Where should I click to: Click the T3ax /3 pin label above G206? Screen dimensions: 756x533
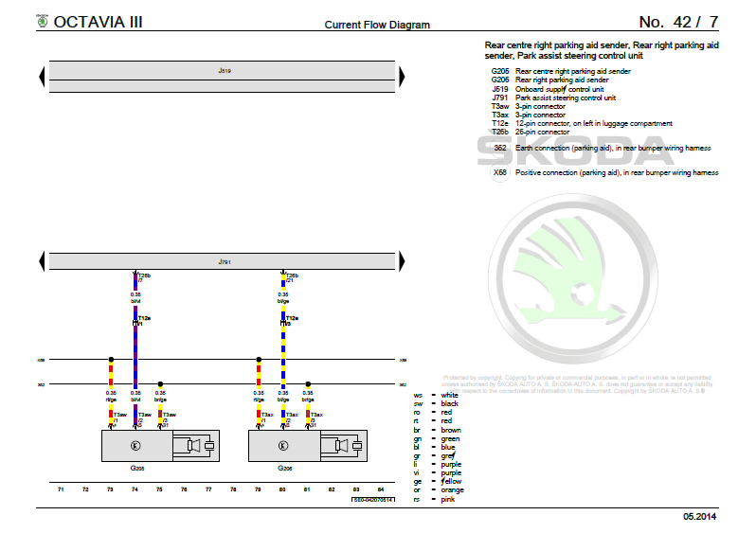point(316,418)
